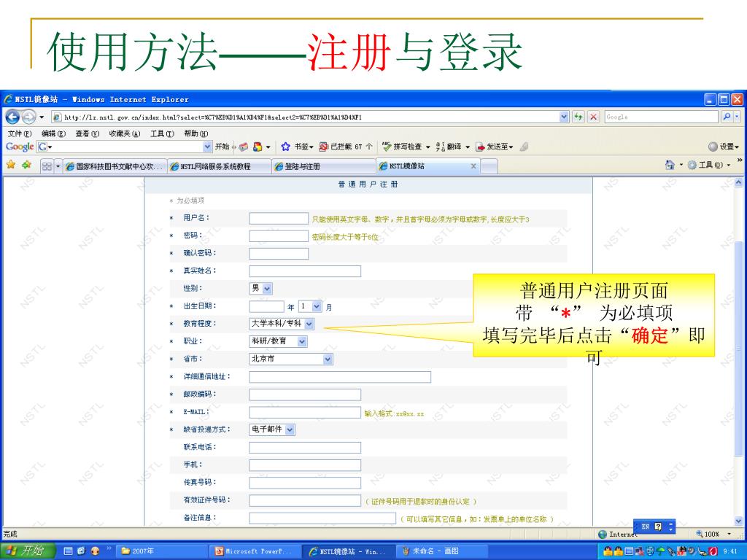Switch to NSTL网络服务系统教程 tab

click(x=219, y=166)
